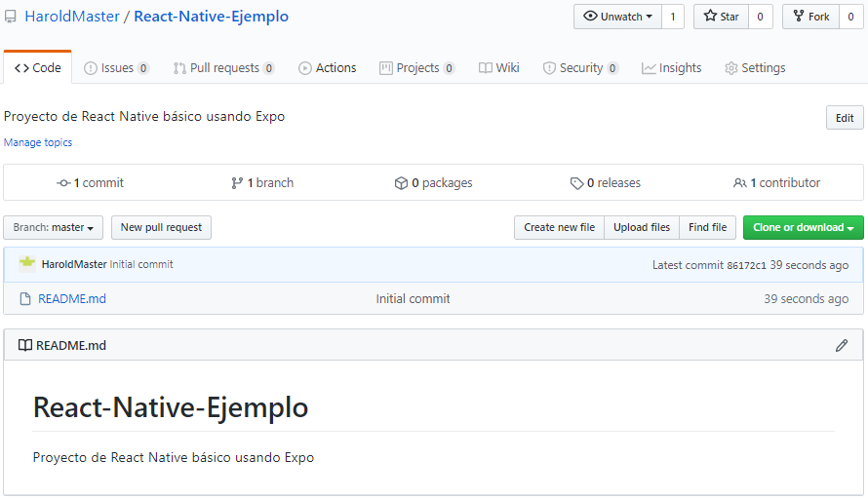868x499 pixels.
Task: Star this repository
Action: click(x=722, y=17)
